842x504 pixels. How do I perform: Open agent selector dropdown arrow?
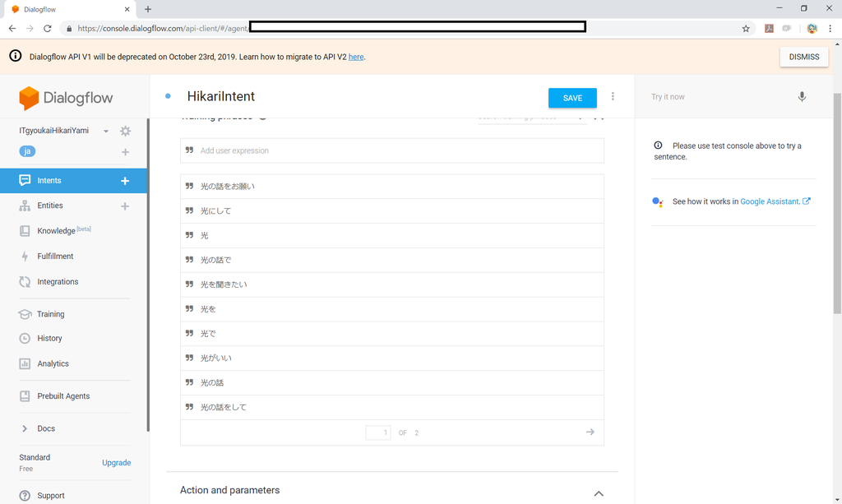tap(106, 131)
